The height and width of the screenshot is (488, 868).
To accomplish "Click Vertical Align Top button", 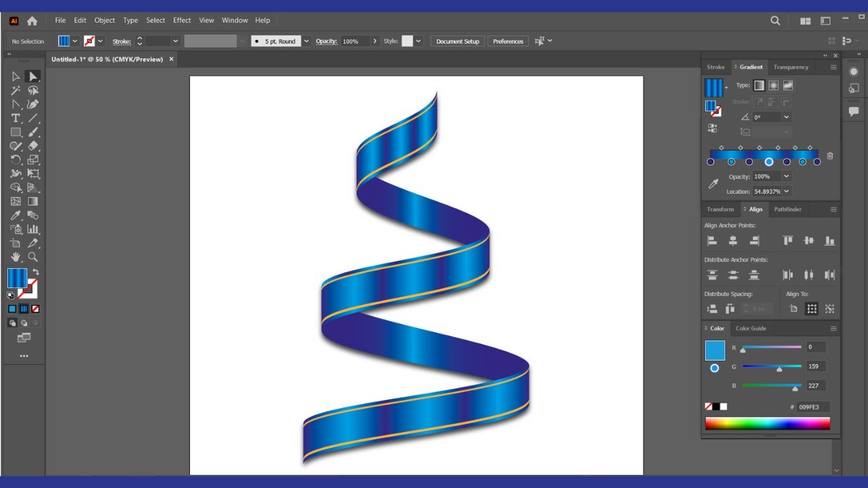I will point(788,241).
